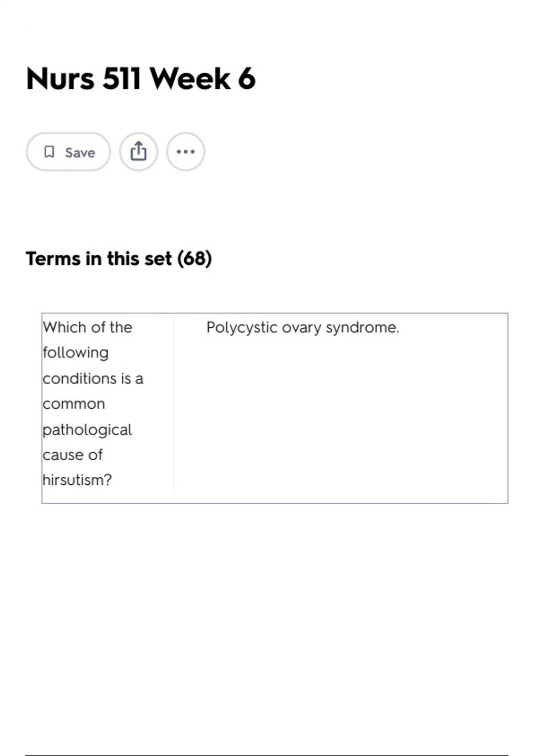Click the bookmark icon inside Save
This screenshot has height=756, width=534.
(49, 152)
